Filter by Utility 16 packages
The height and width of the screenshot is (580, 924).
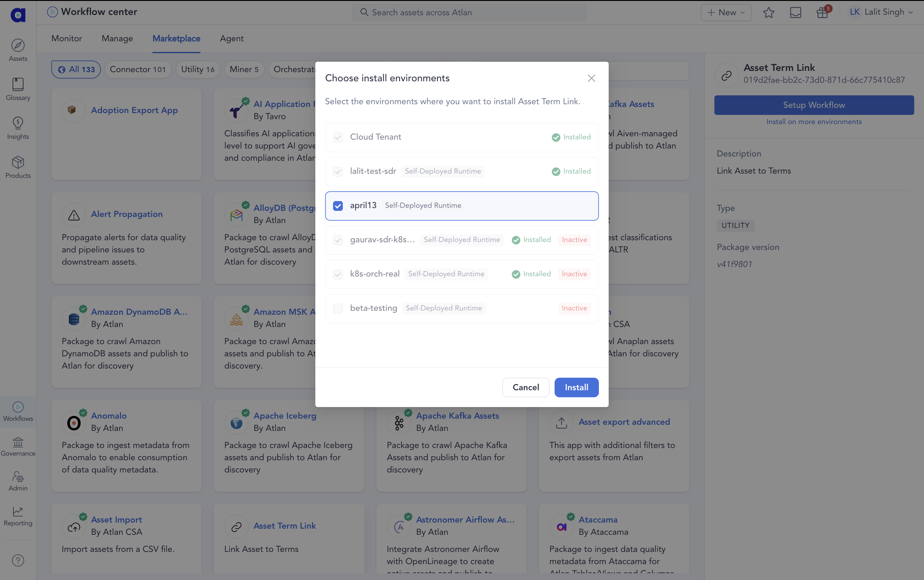tap(197, 69)
